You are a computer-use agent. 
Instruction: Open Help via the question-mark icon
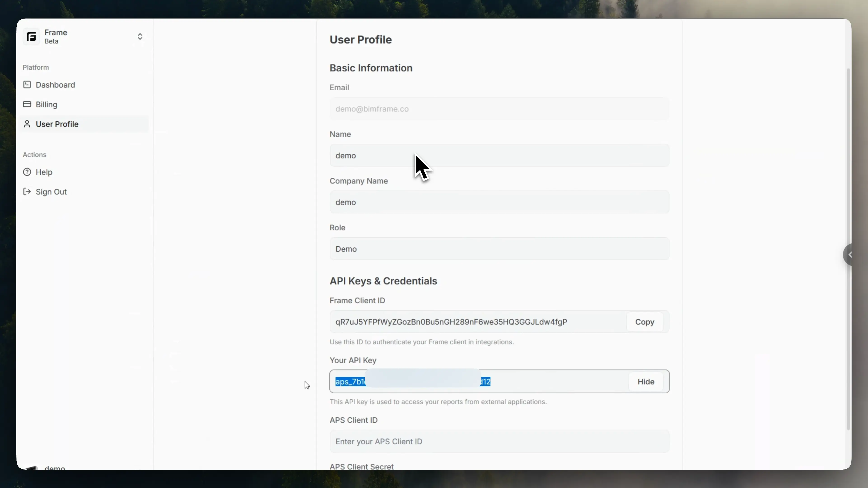27,172
